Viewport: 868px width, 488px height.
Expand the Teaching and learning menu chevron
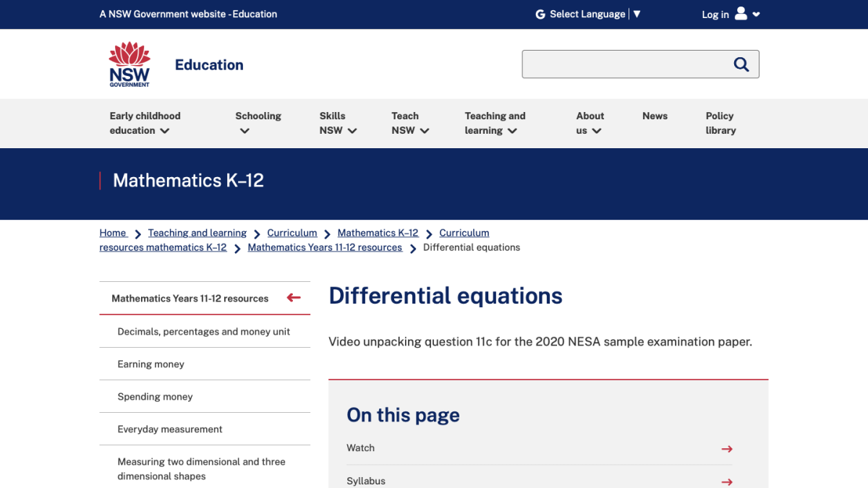tap(512, 131)
